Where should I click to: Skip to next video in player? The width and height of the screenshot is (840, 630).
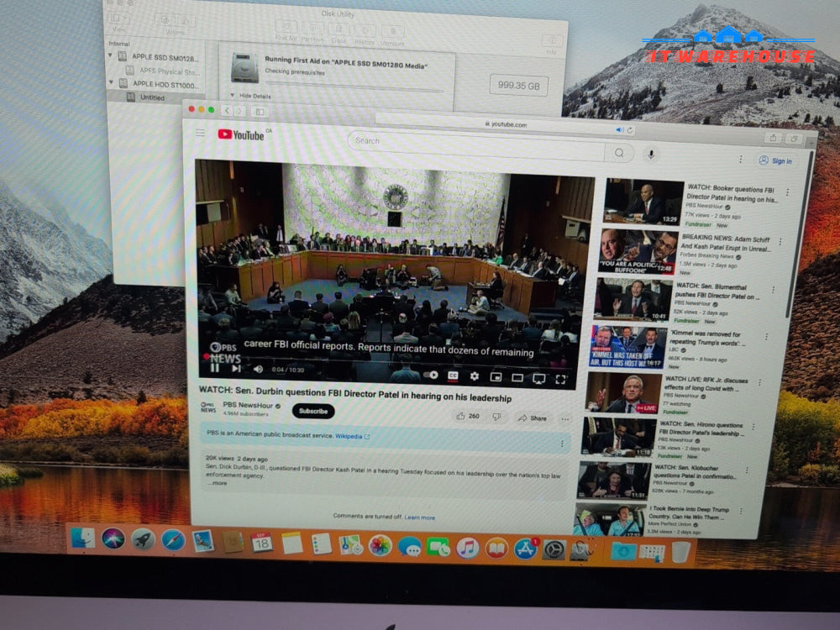[x=236, y=369]
